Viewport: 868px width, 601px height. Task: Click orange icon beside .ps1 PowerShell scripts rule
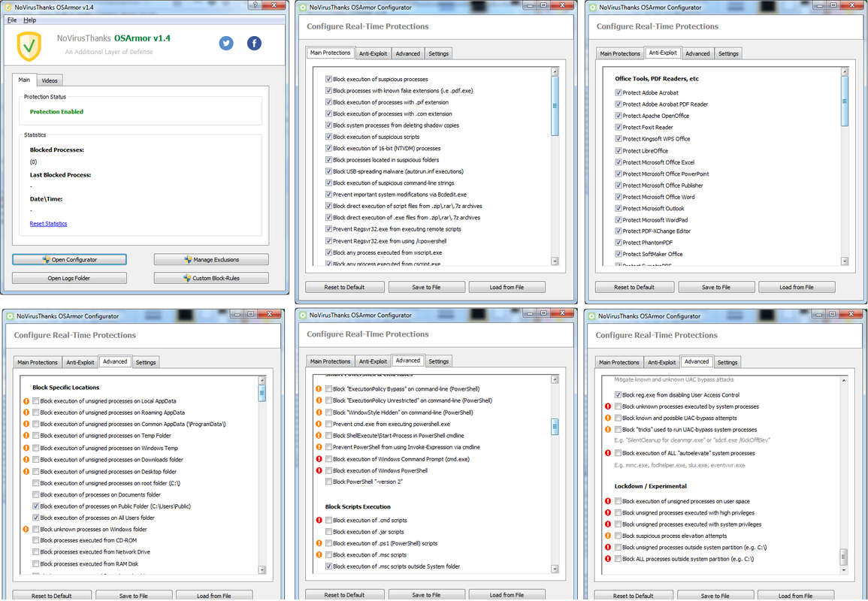pyautogui.click(x=319, y=543)
